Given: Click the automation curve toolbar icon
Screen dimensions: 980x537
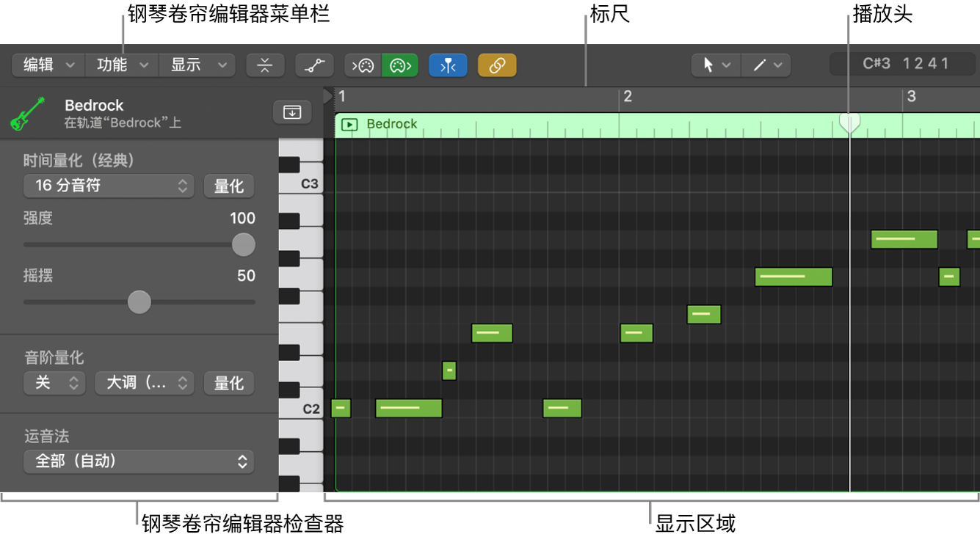Looking at the screenshot, I should 314,65.
